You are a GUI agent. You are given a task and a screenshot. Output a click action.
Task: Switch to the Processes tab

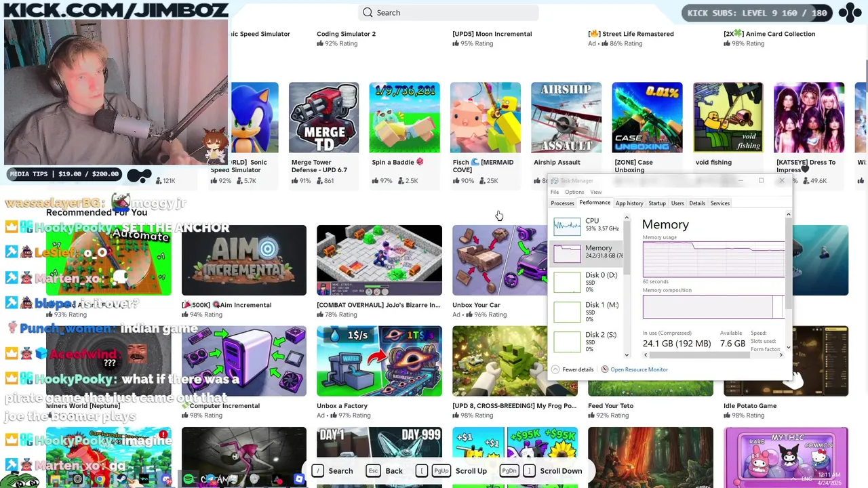coord(562,203)
